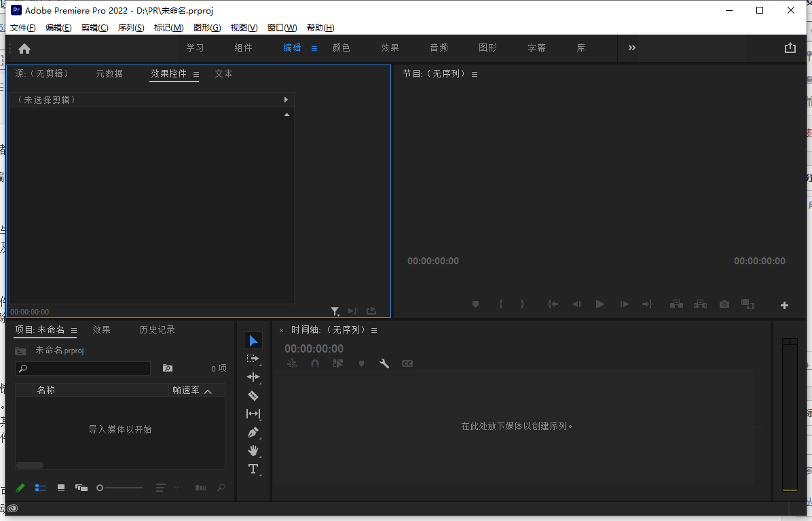Image resolution: width=812 pixels, height=521 pixels.
Task: Click the parent folder icon beside 未命名.prproj
Action: [20, 351]
